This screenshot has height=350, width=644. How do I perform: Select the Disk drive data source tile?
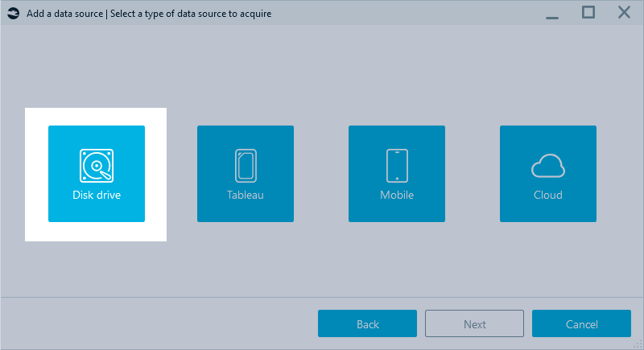pos(97,174)
